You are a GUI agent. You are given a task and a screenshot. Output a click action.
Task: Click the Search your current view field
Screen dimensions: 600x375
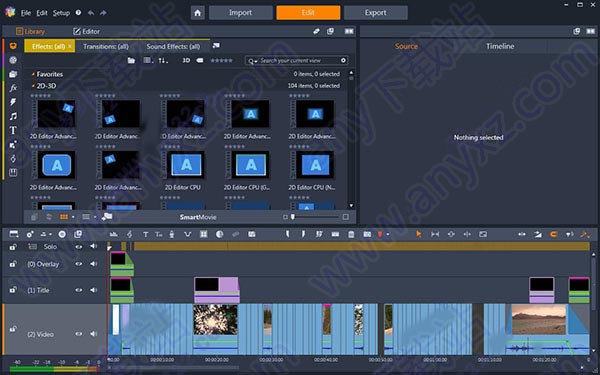click(x=296, y=60)
